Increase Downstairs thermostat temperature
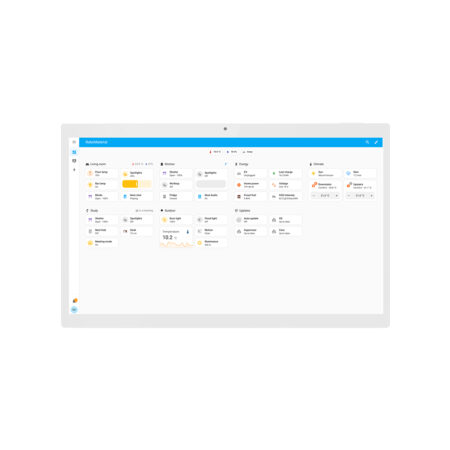This screenshot has width=450, height=450. coord(337,196)
